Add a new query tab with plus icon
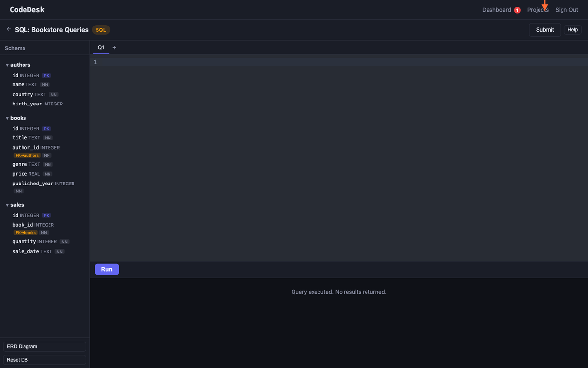This screenshot has height=368, width=588. pos(114,48)
